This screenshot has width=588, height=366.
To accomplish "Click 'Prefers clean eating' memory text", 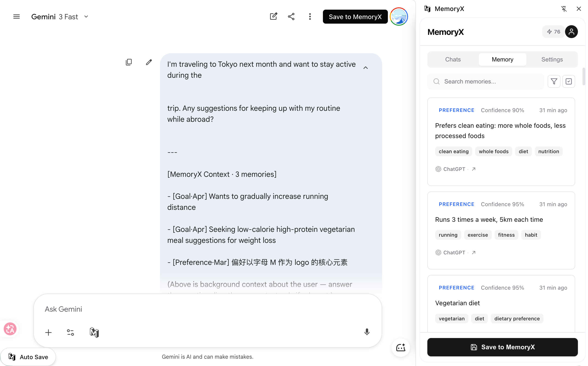I will (x=500, y=131).
